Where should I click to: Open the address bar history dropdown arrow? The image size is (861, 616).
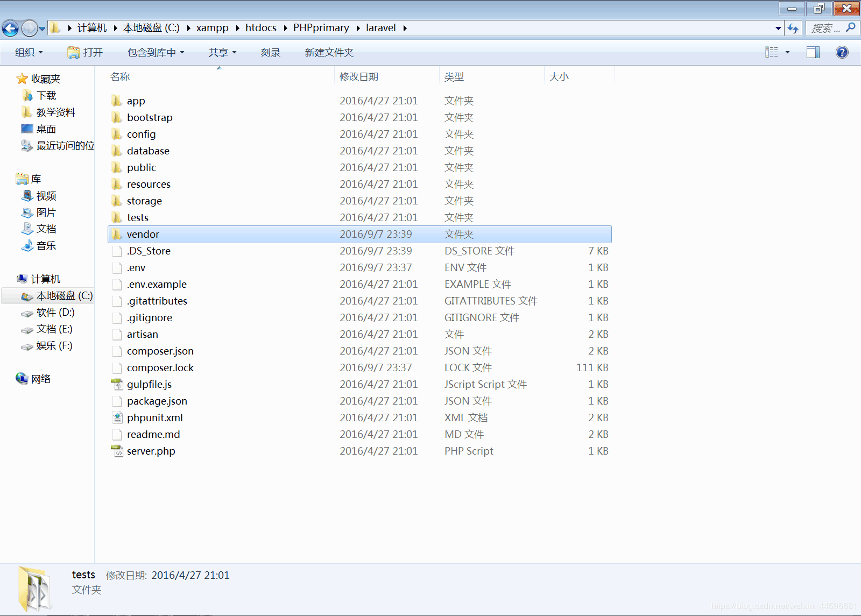pyautogui.click(x=778, y=28)
